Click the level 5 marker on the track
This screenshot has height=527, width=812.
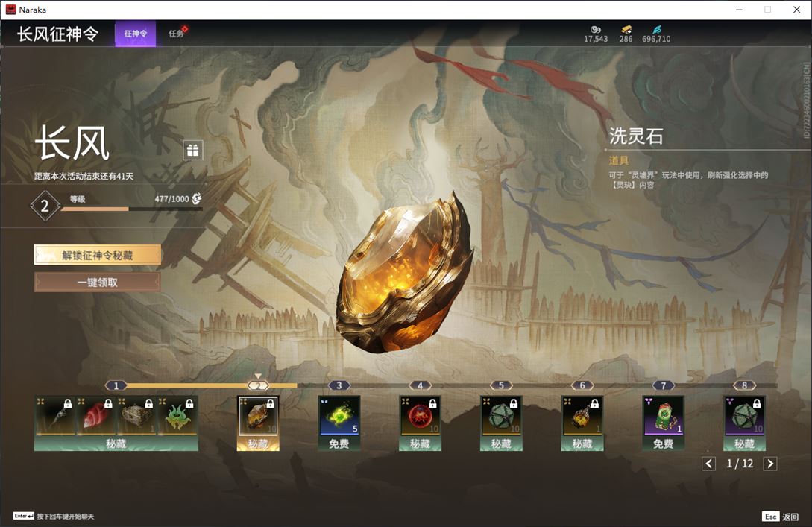tap(501, 385)
